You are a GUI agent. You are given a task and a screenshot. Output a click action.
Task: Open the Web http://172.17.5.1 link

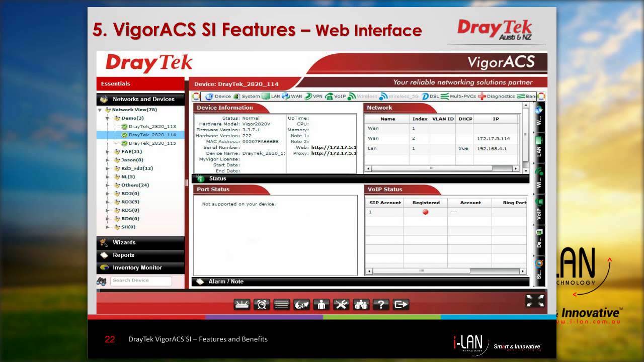pos(334,147)
